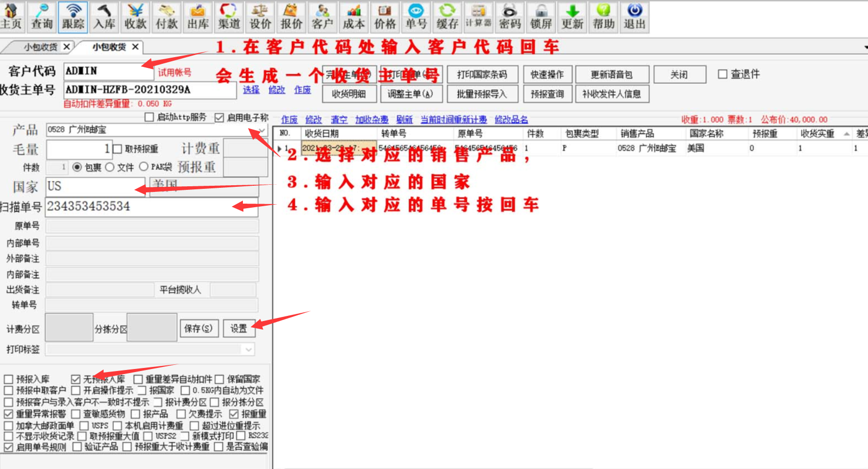Open the 出库 outbound toolbar icon

[197, 17]
